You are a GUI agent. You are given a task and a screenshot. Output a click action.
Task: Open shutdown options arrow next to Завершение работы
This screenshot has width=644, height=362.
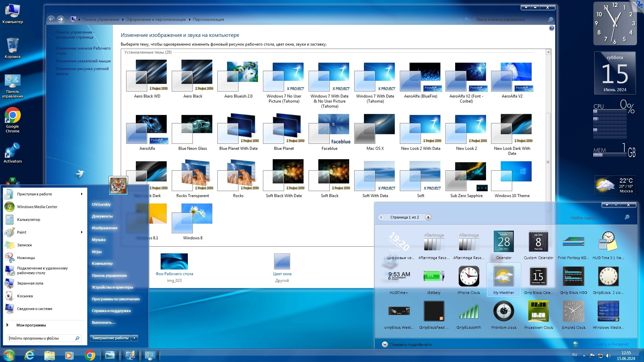pyautogui.click(x=135, y=338)
